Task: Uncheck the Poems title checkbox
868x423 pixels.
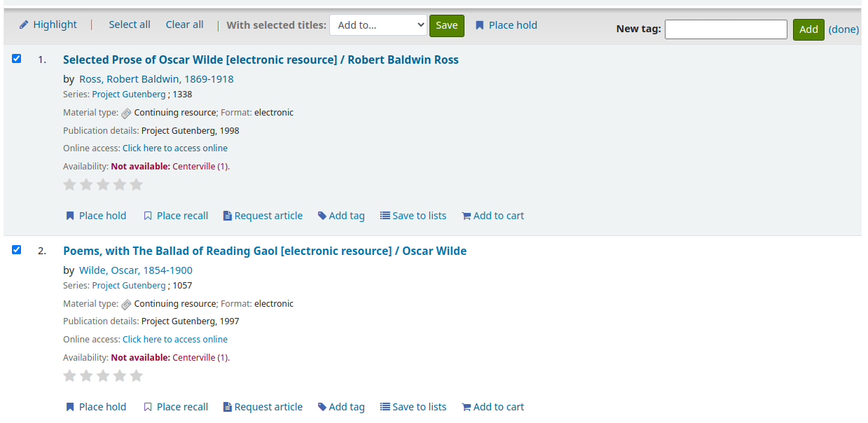Action: 16,249
